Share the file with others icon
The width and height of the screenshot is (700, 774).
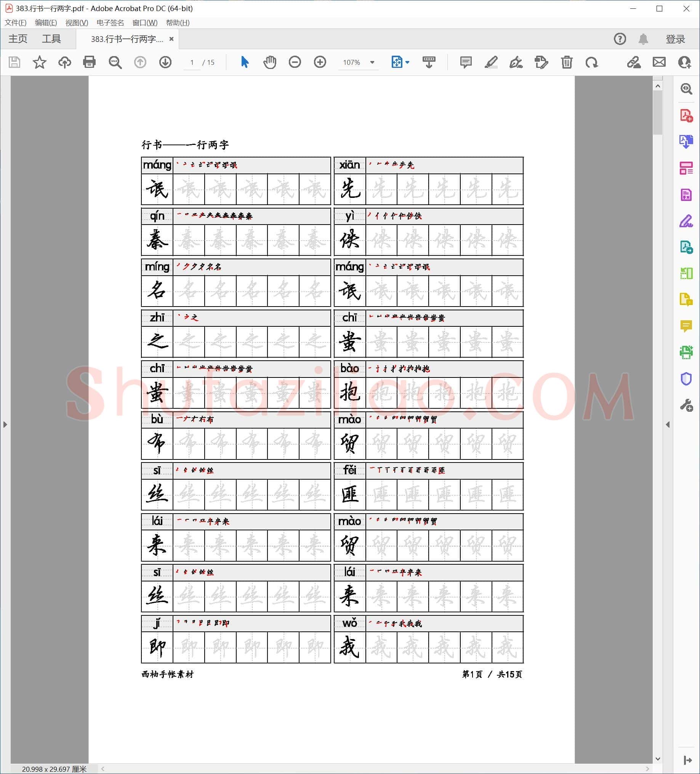coord(685,62)
